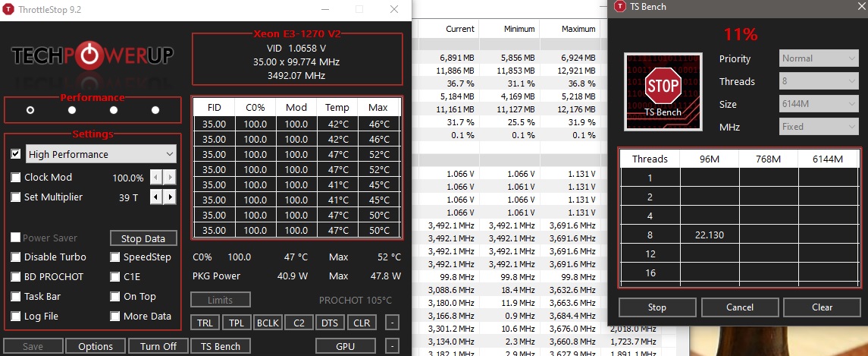The width and height of the screenshot is (868, 356).
Task: Click the C2 button
Action: point(299,323)
